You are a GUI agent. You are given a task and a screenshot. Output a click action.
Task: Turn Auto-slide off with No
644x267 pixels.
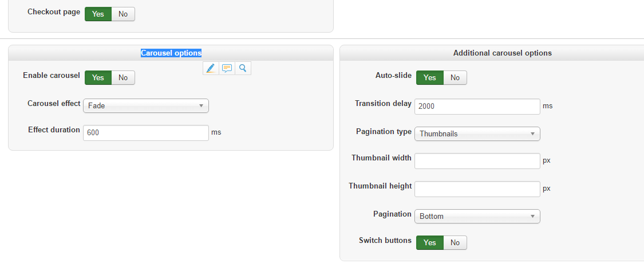click(x=455, y=77)
